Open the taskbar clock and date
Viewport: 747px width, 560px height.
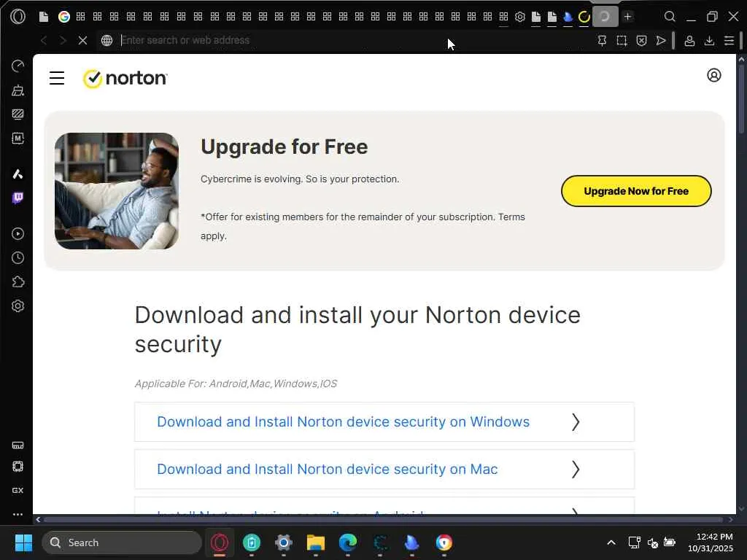(711, 542)
